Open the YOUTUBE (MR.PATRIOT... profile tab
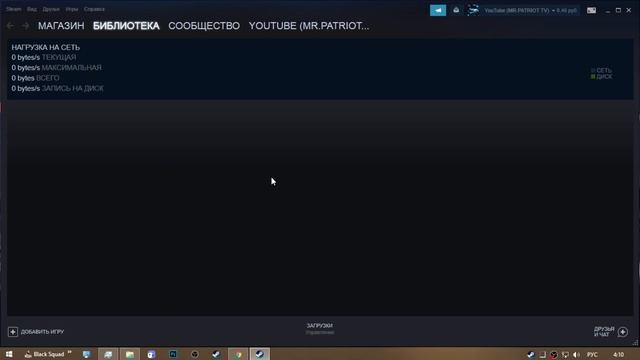This screenshot has height=360, width=640. 309,26
